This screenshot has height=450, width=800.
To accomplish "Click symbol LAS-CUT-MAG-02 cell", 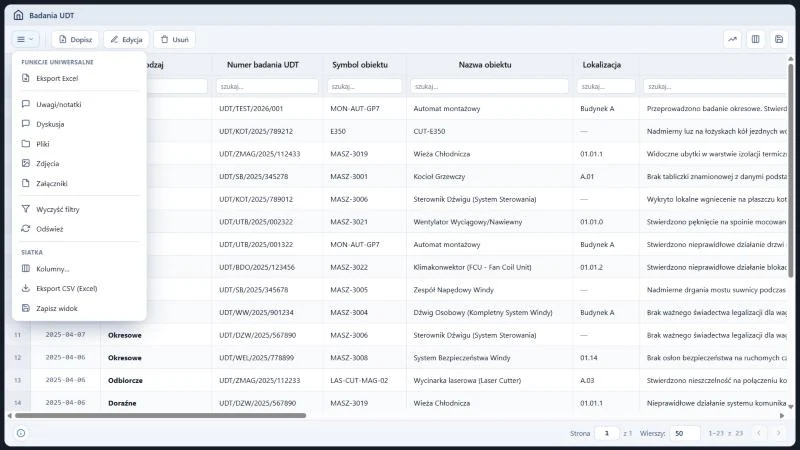I will (359, 380).
